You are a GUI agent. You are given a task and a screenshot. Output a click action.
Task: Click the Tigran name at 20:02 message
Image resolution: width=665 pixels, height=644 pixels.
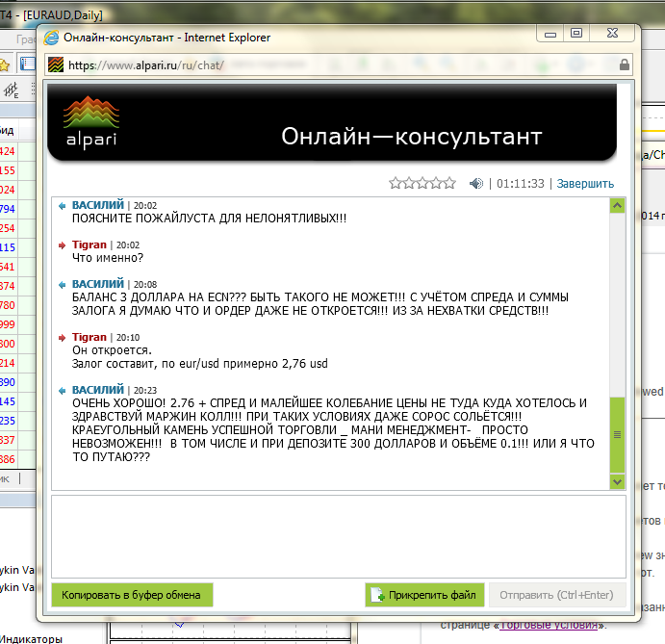tap(90, 245)
